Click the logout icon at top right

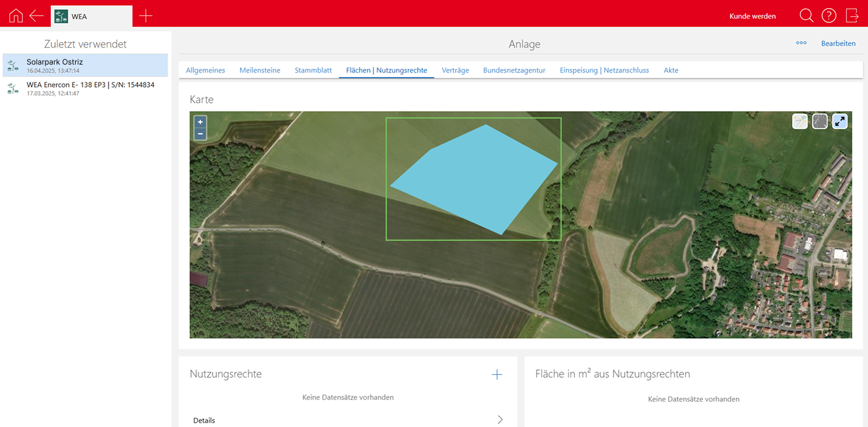(852, 16)
